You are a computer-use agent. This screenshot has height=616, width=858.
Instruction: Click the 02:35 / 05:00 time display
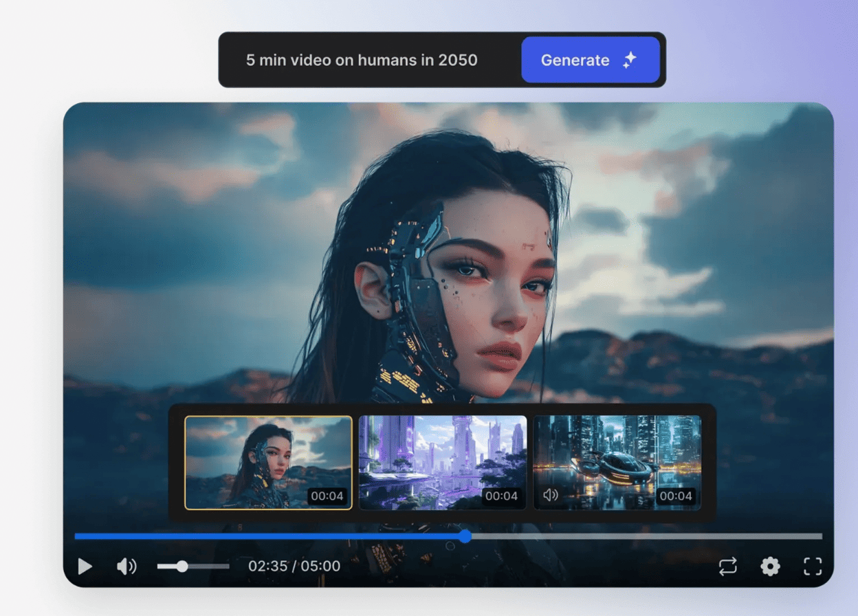tap(294, 566)
